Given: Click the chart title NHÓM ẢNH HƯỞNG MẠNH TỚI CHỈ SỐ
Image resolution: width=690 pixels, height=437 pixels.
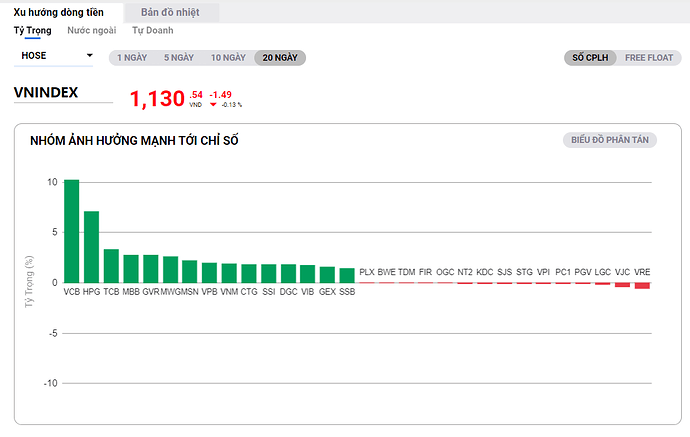Looking at the screenshot, I should coord(134,140).
